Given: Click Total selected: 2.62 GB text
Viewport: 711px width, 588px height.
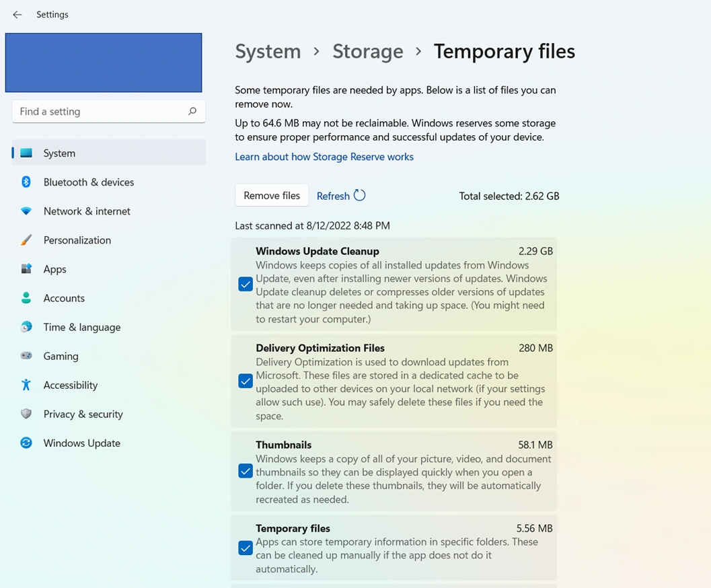Looking at the screenshot, I should point(509,196).
